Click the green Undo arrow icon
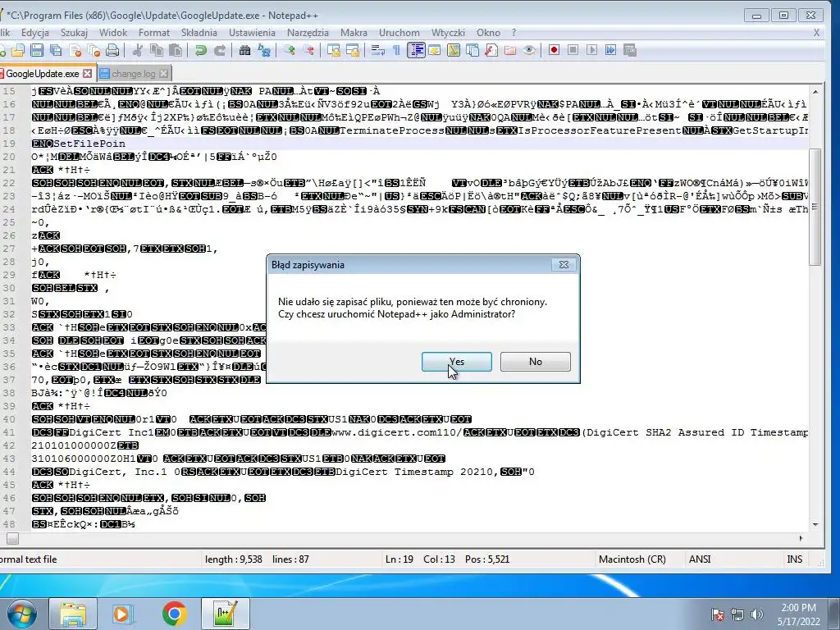The width and height of the screenshot is (840, 630). [201, 50]
